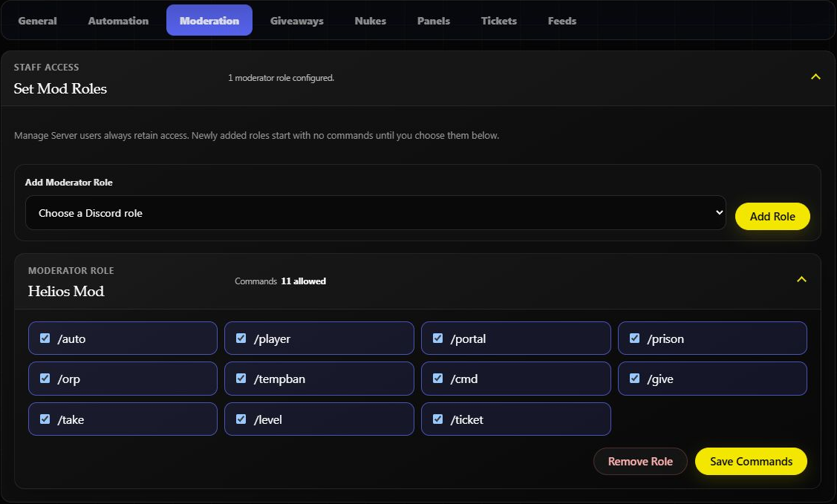The image size is (837, 504).
Task: Uncheck the /auto command checkbox
Action: (x=45, y=338)
